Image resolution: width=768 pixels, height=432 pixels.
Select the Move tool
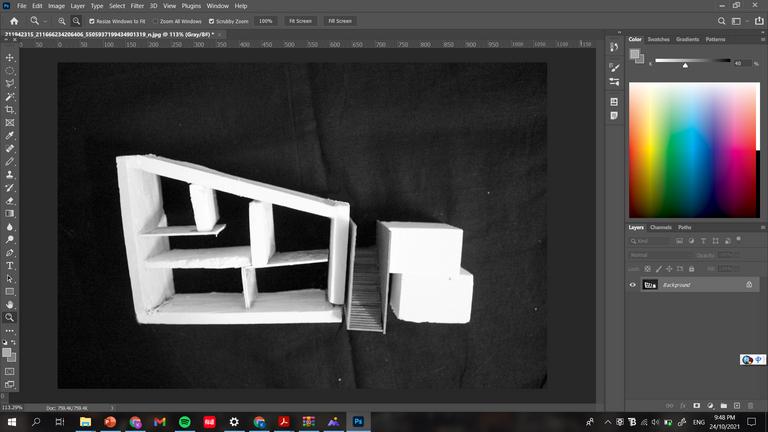10,58
